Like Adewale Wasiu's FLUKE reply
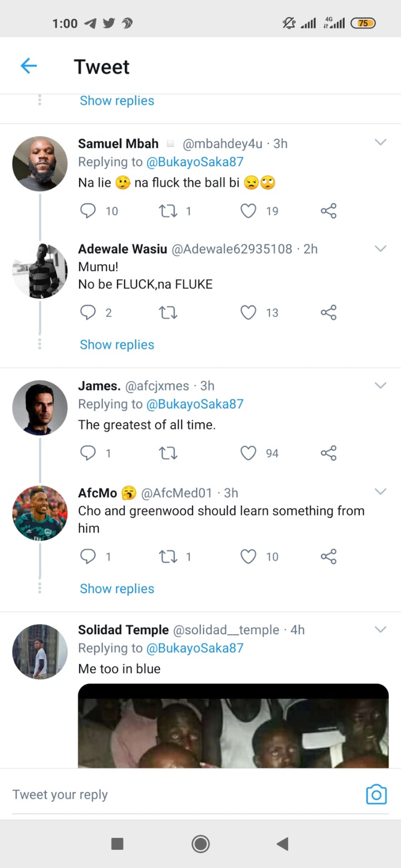This screenshot has height=868, width=401. [248, 313]
